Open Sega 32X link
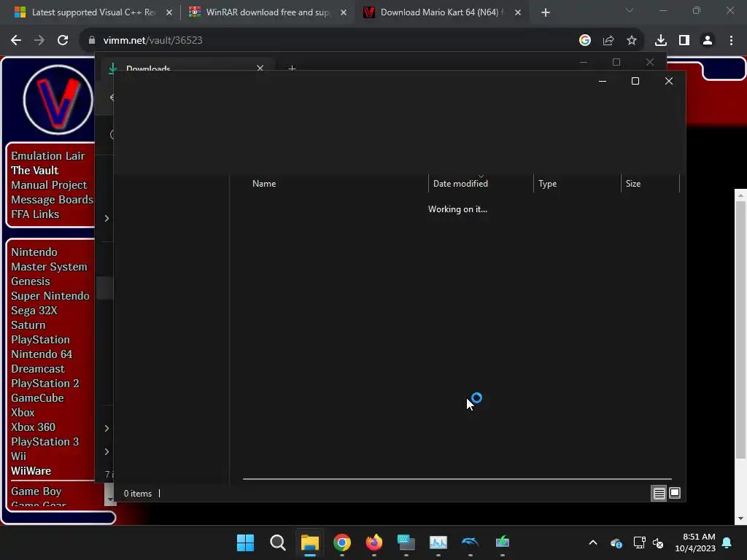 click(x=34, y=311)
